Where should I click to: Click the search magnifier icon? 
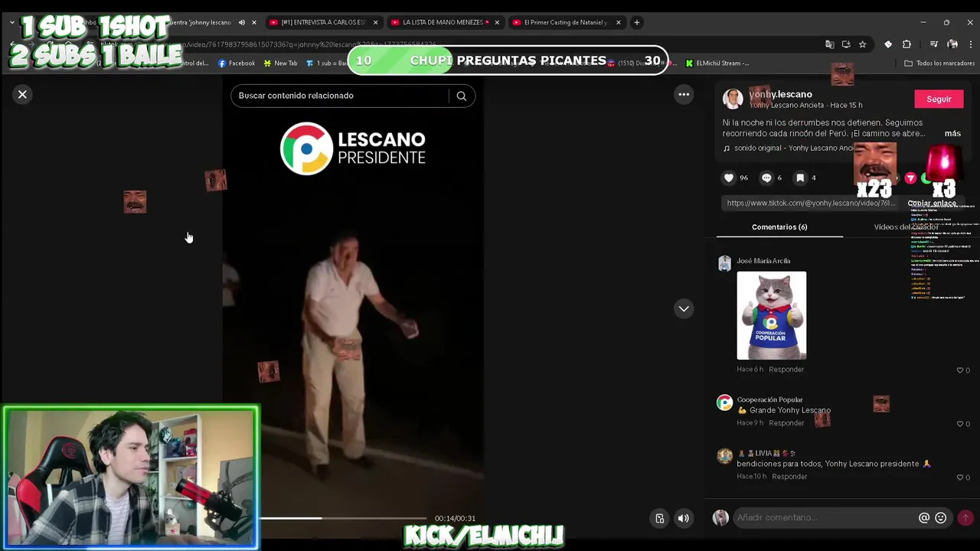pyautogui.click(x=461, y=96)
